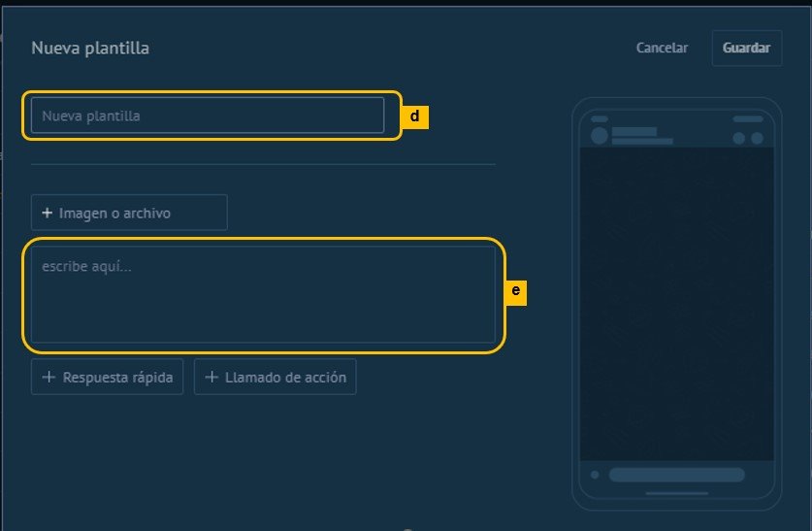The height and width of the screenshot is (531, 812).
Task: Cancel the new template with Cancelar
Action: 662,48
